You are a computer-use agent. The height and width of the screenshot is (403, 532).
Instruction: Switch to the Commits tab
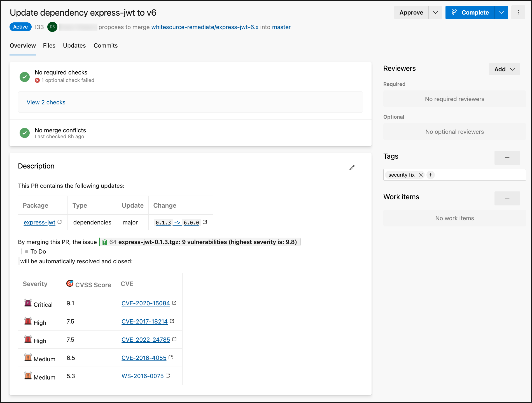tap(106, 46)
